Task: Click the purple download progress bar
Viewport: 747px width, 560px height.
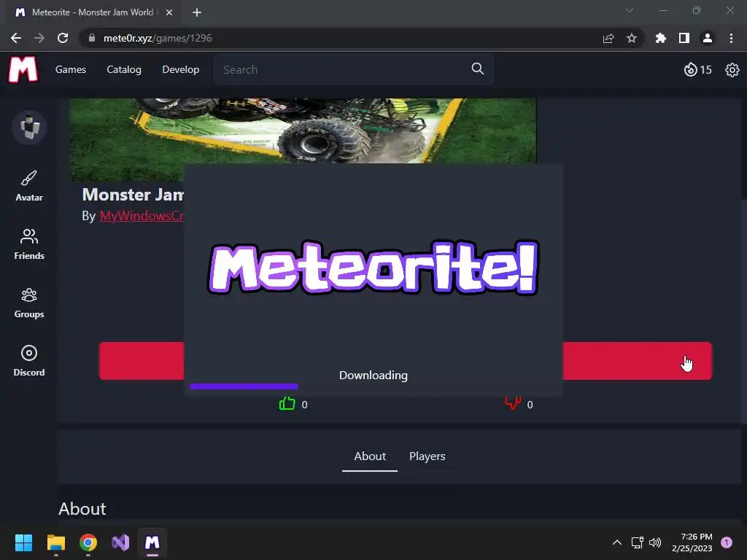Action: coord(244,386)
